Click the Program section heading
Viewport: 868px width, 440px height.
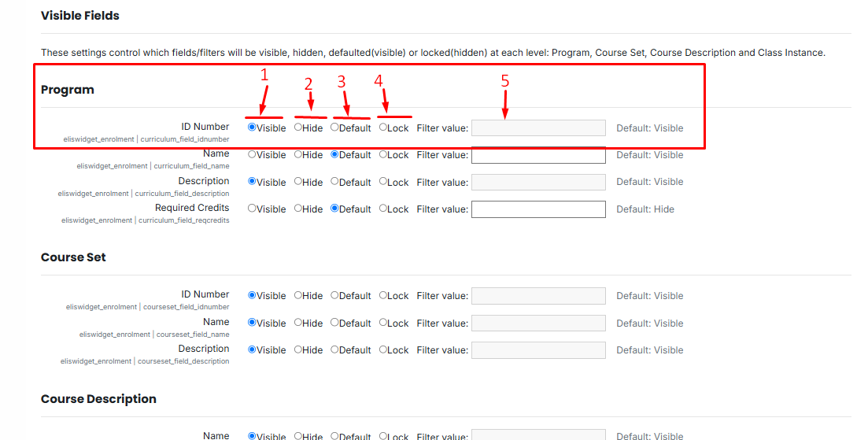(68, 90)
